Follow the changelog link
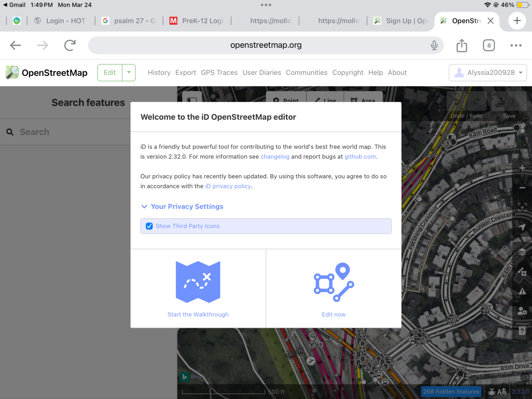This screenshot has height=399, width=532. [275, 157]
